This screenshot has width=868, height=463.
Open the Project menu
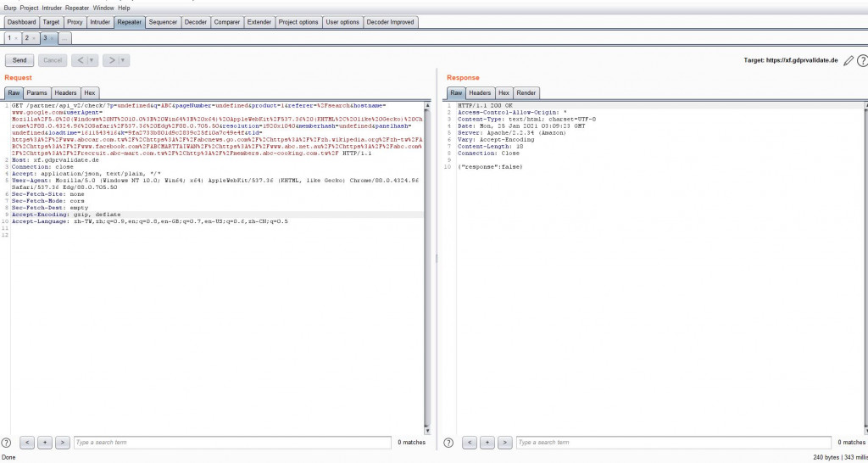pos(30,8)
